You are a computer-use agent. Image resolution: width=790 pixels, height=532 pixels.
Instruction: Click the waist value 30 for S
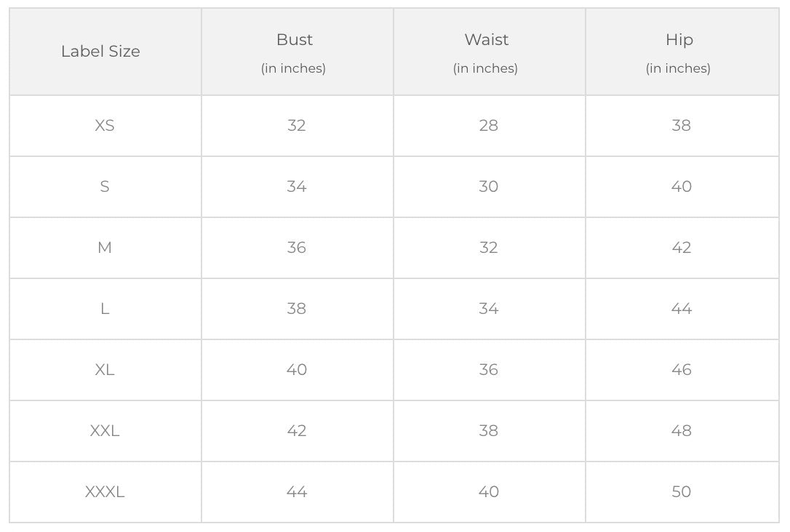pos(488,187)
